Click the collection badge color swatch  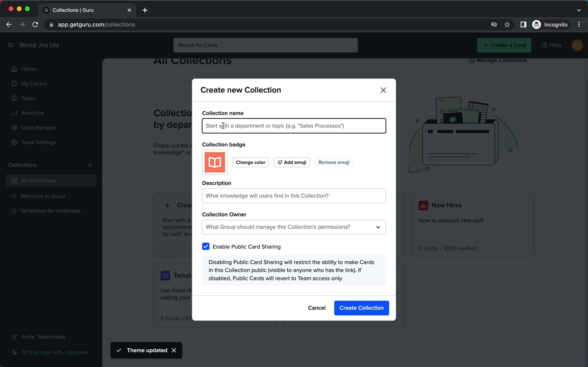click(215, 162)
